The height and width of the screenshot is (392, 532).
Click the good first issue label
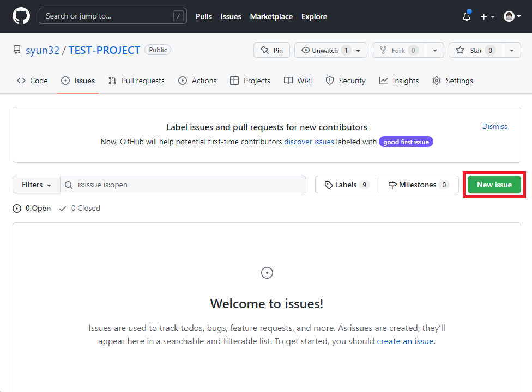click(x=406, y=142)
